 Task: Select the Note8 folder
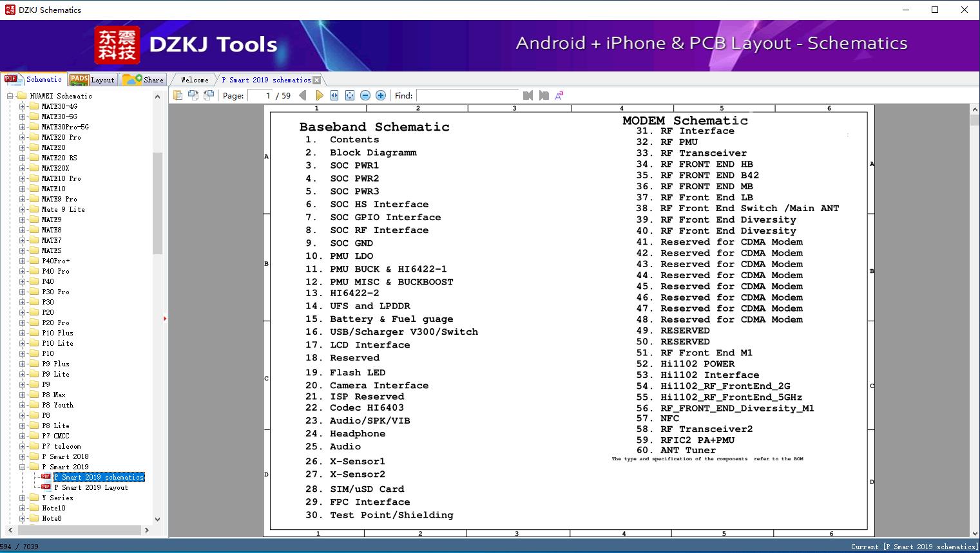[x=52, y=518]
